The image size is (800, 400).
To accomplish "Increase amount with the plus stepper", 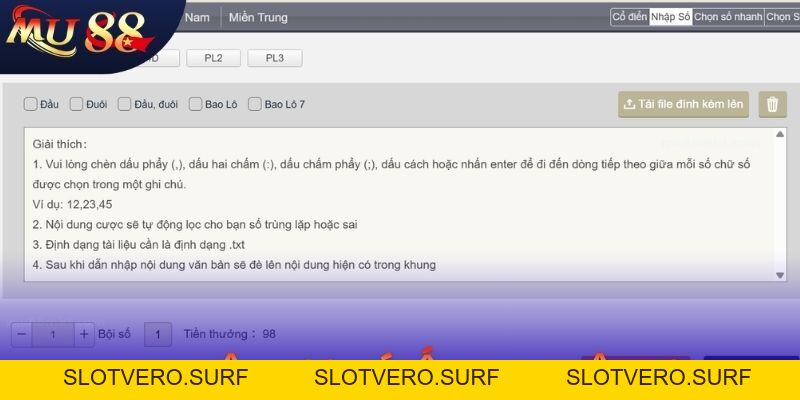I will coord(84,335).
